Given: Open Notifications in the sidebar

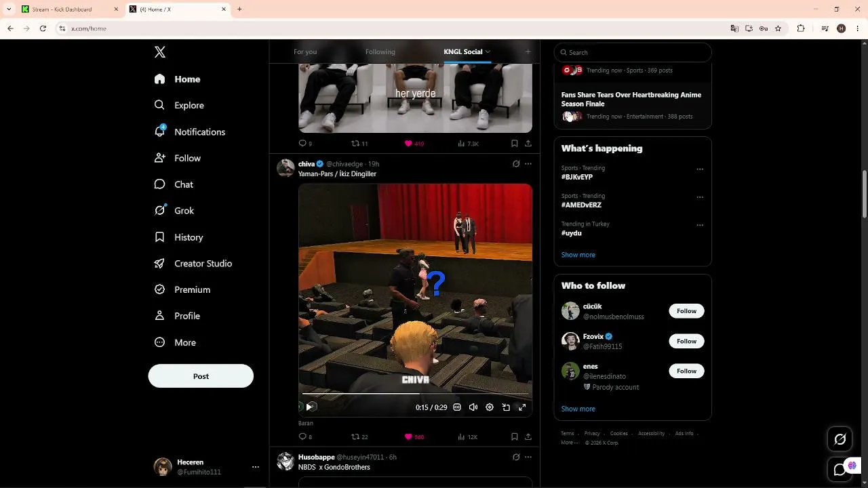Looking at the screenshot, I should (x=189, y=131).
